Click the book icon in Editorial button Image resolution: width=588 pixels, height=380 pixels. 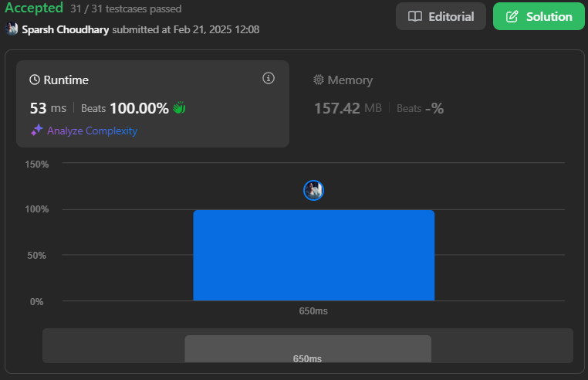tap(415, 16)
